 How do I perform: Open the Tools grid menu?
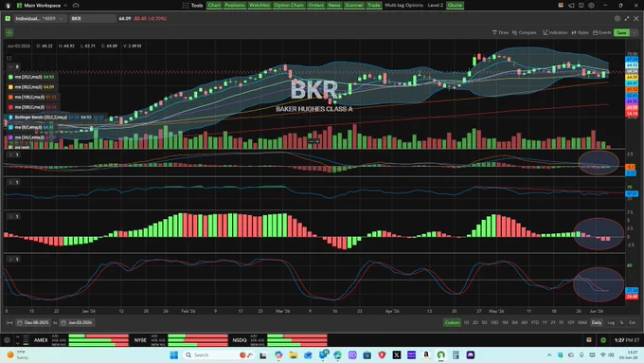pos(192,6)
